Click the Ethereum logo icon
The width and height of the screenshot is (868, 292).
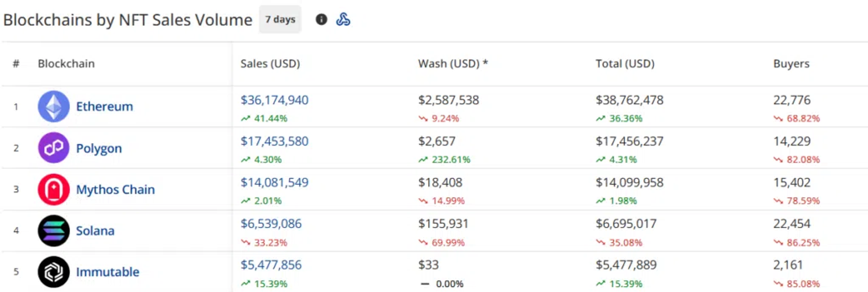[x=54, y=106]
